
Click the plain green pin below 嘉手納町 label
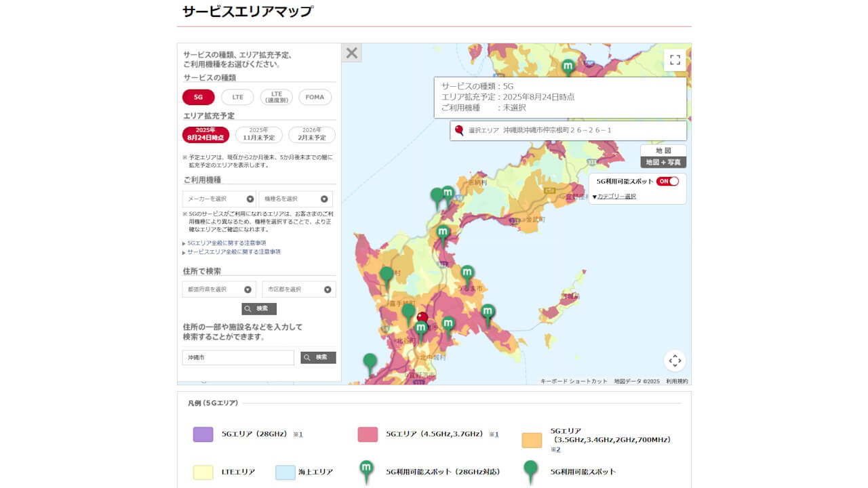408,314
